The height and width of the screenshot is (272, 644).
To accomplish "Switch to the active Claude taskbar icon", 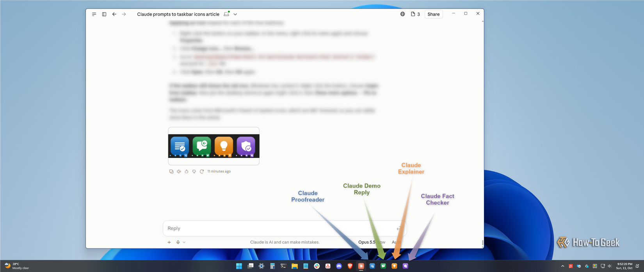I will [361, 266].
